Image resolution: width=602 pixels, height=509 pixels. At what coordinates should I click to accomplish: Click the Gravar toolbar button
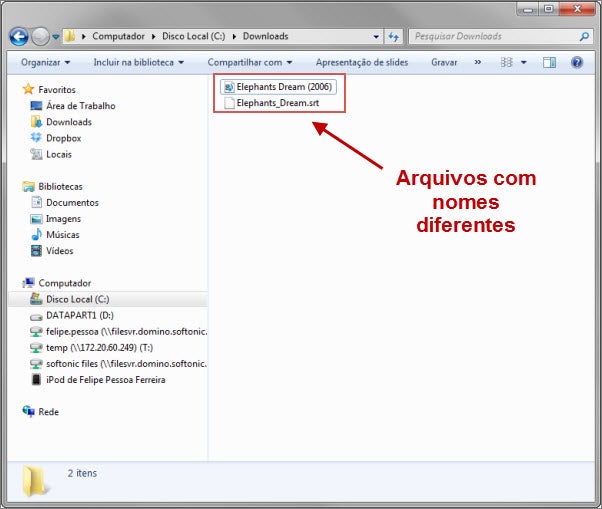(444, 62)
